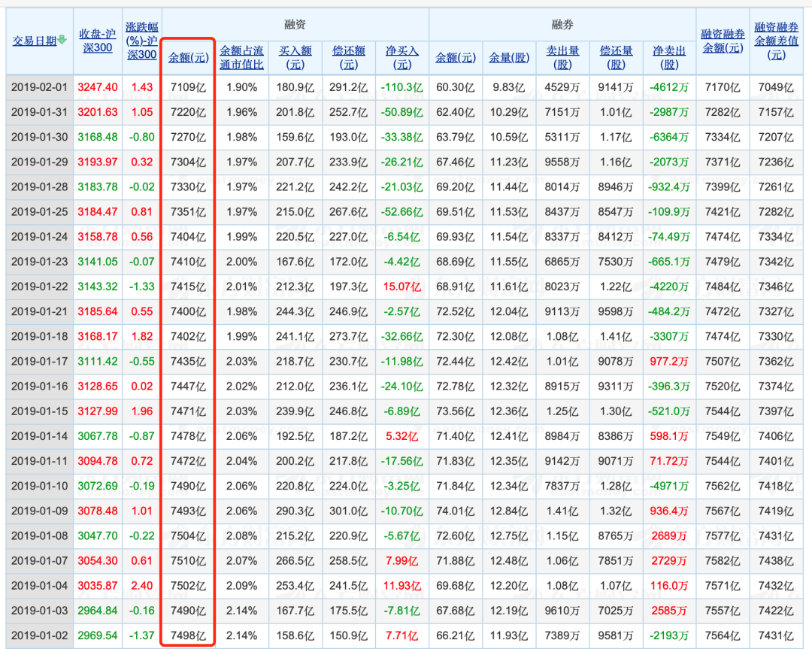Click securities volume 9.83亿

[x=509, y=87]
